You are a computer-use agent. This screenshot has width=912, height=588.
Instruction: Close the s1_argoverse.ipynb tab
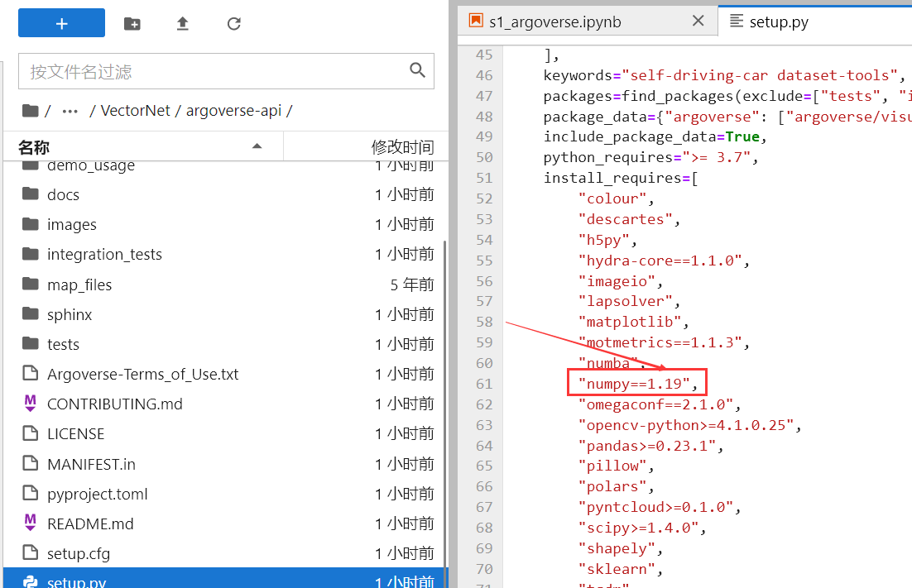tap(698, 22)
